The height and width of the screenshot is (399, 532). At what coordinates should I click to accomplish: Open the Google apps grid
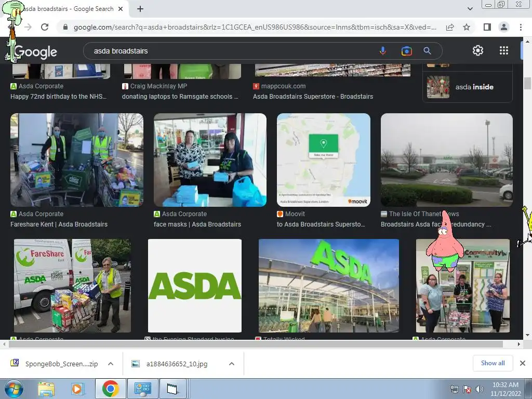[504, 50]
